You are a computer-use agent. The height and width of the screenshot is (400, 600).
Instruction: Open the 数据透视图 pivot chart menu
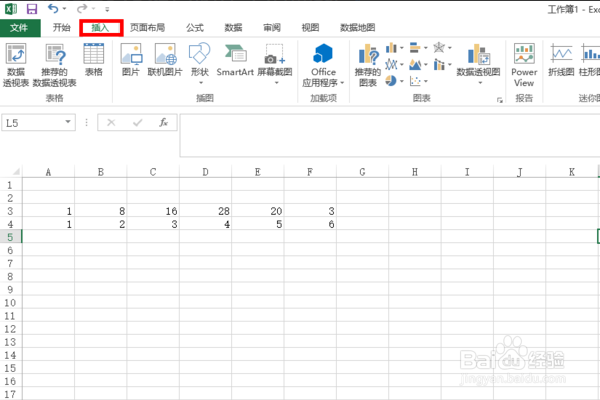(478, 64)
